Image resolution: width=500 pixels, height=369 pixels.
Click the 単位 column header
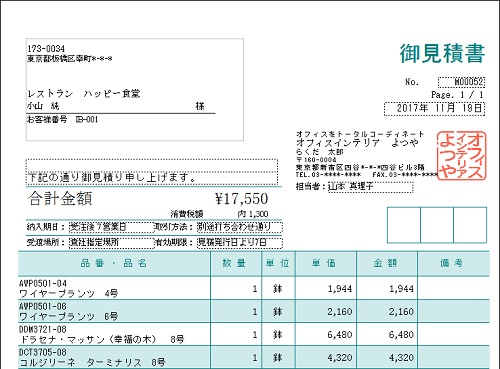coord(278,263)
